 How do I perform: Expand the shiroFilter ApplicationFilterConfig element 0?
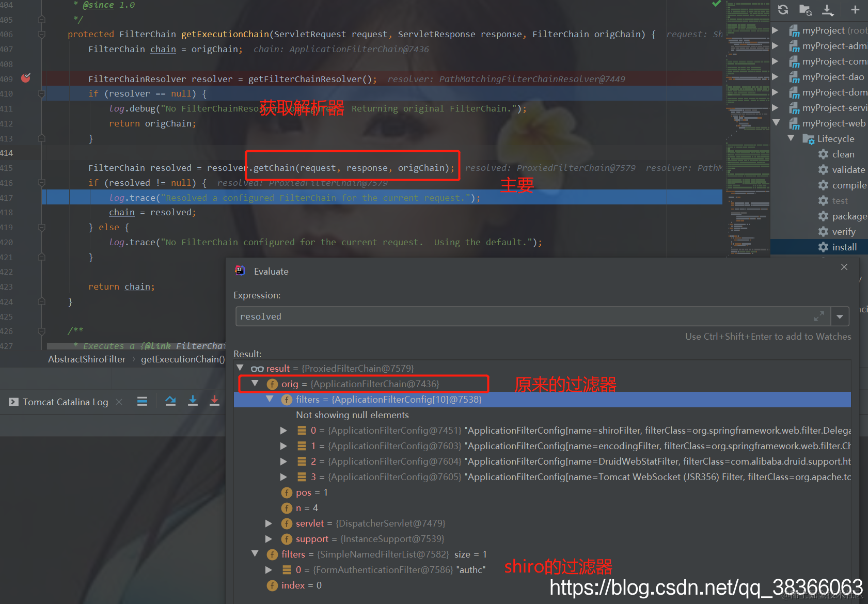(x=283, y=430)
